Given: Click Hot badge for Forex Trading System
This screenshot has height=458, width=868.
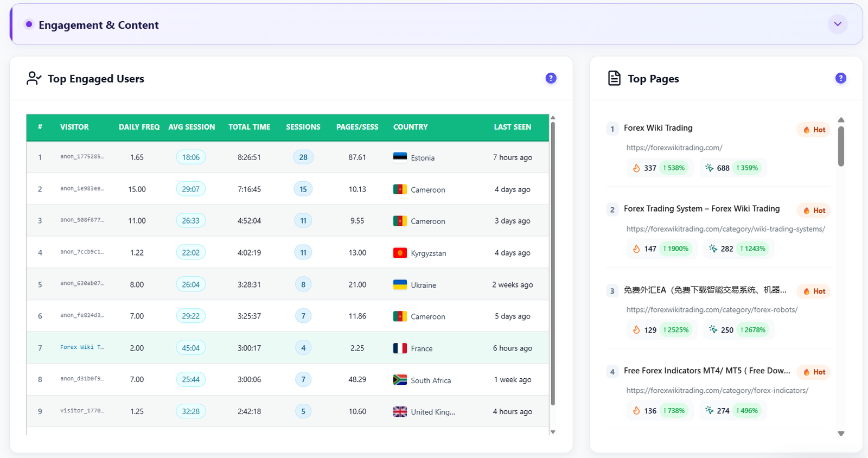Looking at the screenshot, I should point(814,211).
